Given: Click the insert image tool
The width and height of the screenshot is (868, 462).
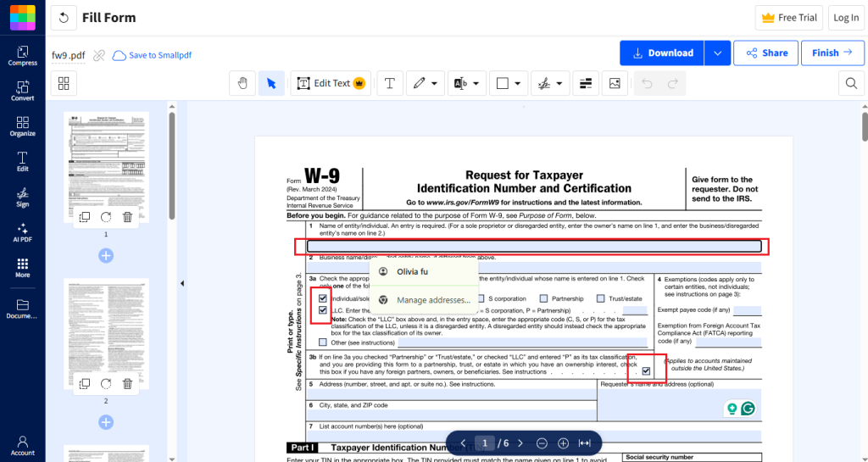Looking at the screenshot, I should [615, 84].
